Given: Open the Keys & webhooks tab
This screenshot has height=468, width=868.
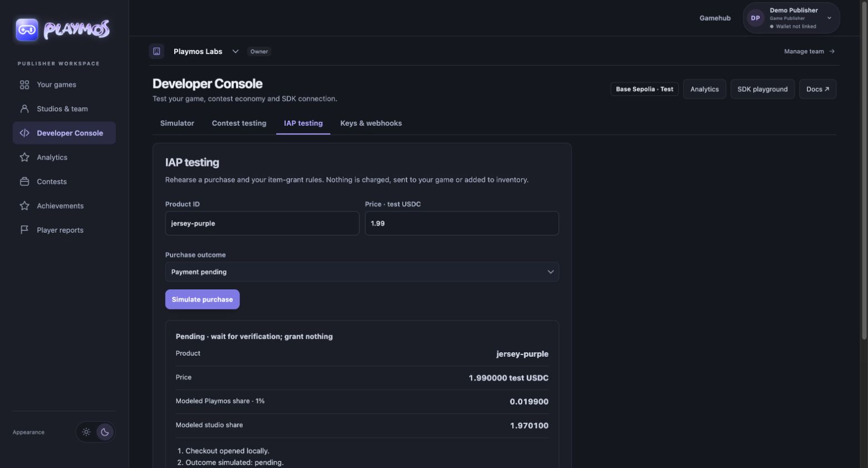Looking at the screenshot, I should 371,123.
